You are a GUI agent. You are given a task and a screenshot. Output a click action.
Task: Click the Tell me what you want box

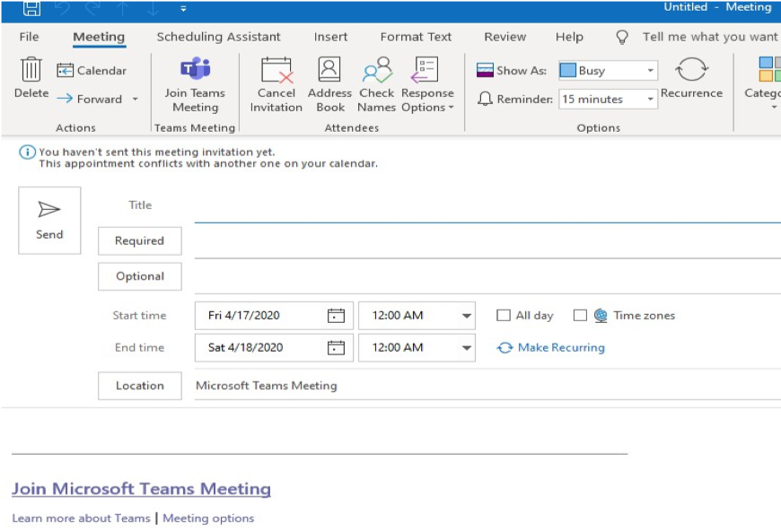click(710, 37)
